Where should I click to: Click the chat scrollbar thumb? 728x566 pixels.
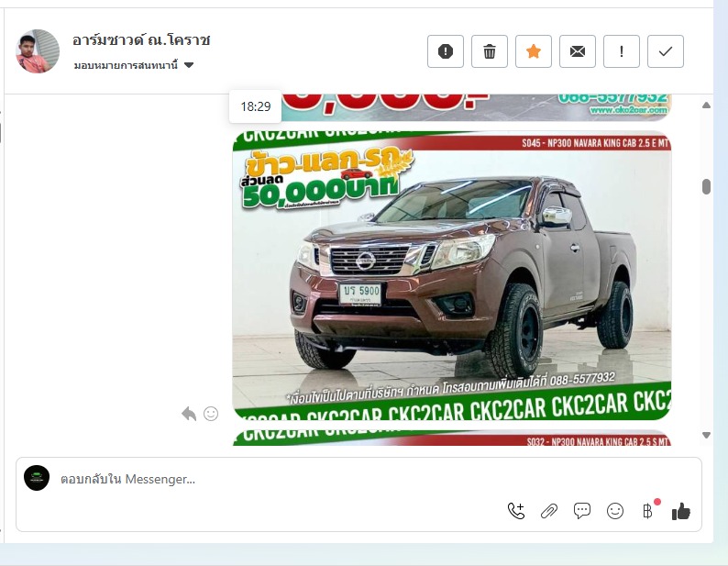click(706, 186)
